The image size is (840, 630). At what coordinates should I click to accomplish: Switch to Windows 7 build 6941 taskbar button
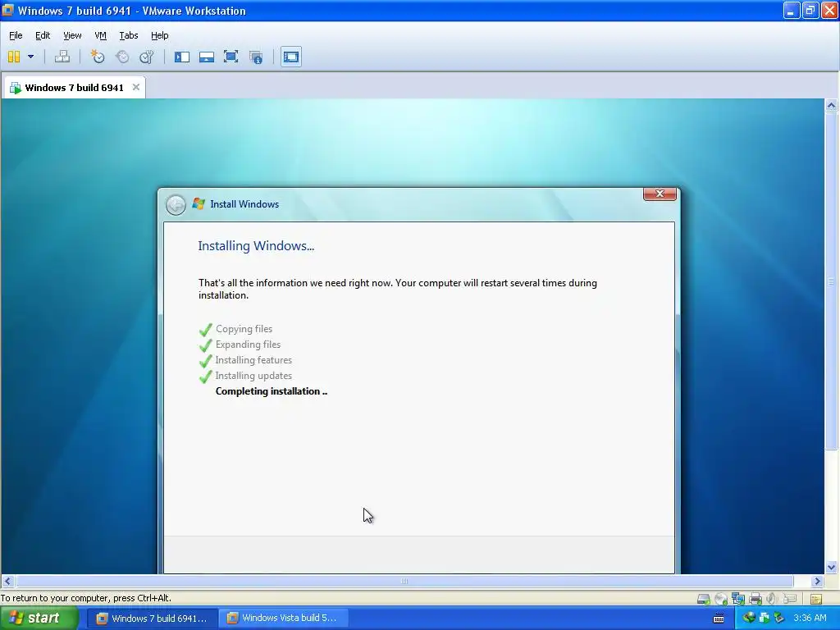tap(152, 619)
